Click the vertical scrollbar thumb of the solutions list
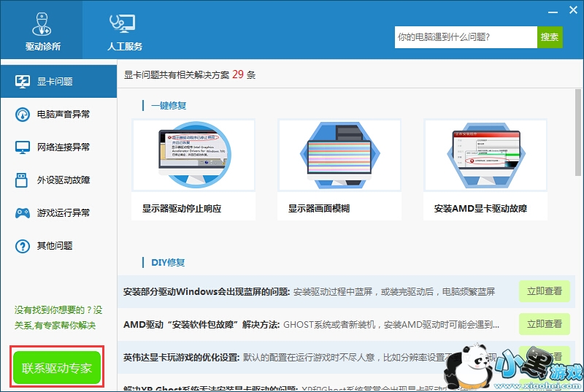584x392 pixels. point(578,132)
